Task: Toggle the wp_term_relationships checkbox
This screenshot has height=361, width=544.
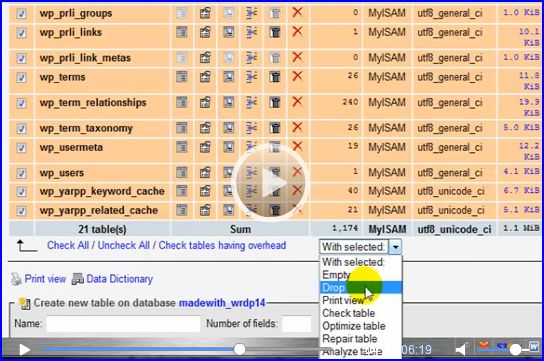Action: (x=22, y=103)
